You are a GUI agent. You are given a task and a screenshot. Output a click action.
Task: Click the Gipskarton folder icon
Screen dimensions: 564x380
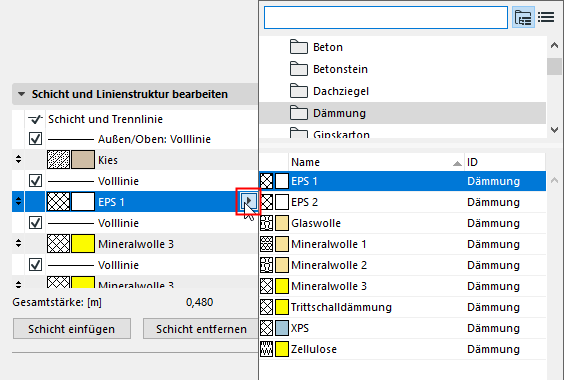pyautogui.click(x=299, y=133)
